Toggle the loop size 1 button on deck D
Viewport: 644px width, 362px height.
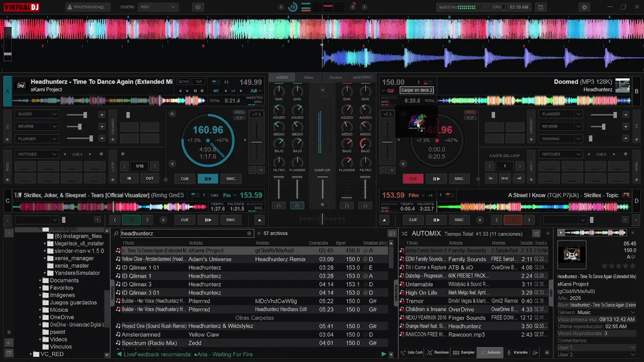tap(513, 220)
